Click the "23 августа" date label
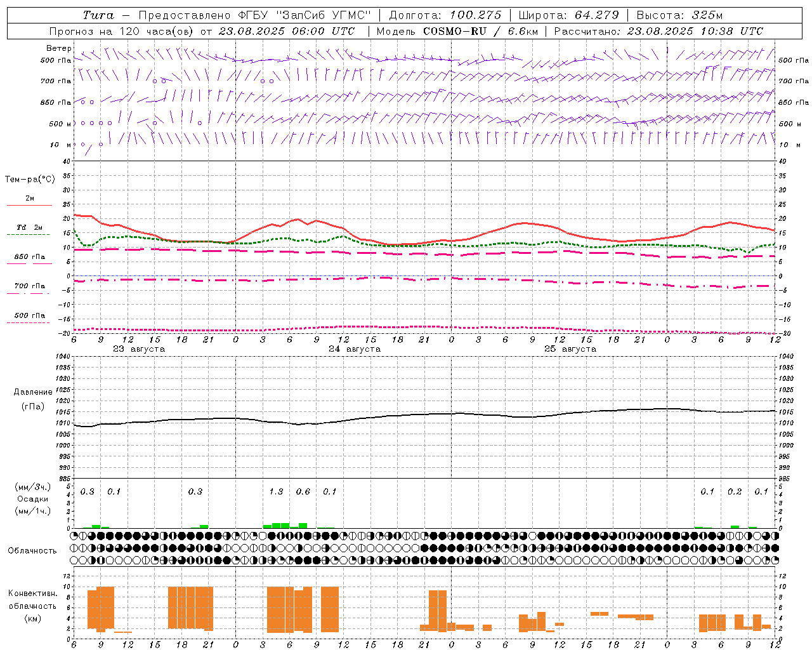The height and width of the screenshot is (650, 812). pos(139,349)
